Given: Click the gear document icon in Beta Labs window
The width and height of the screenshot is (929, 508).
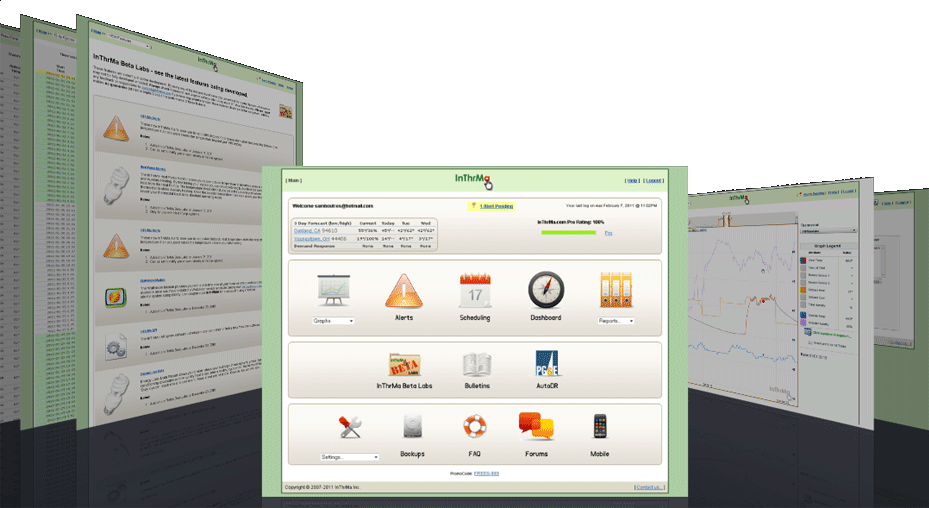Looking at the screenshot, I should [x=116, y=346].
